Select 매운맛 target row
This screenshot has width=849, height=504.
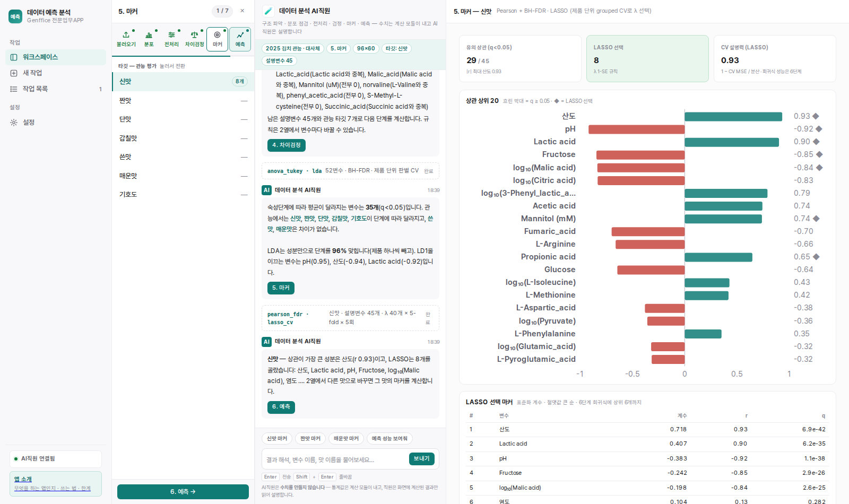[x=183, y=176]
